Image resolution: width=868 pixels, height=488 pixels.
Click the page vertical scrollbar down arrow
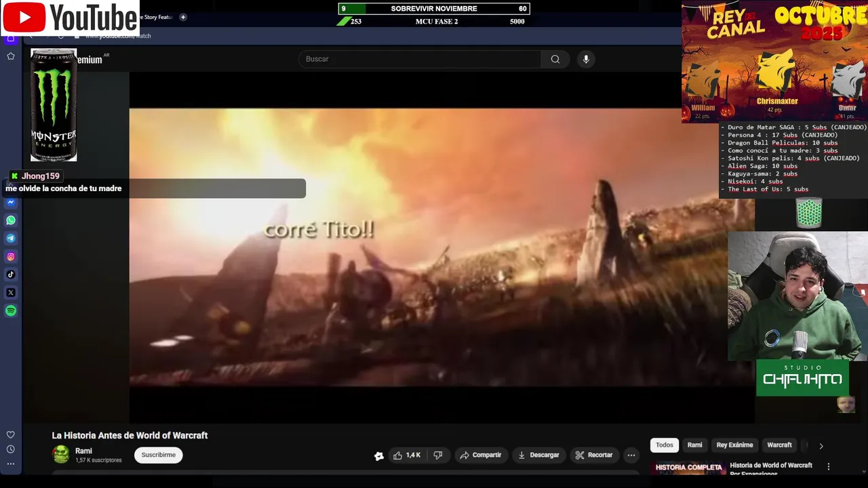pyautogui.click(x=864, y=470)
